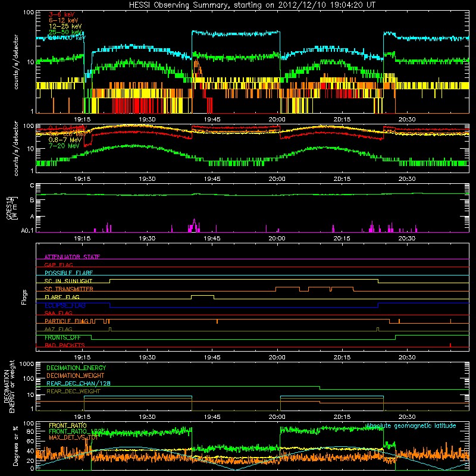This screenshot has height=476, width=476.
Task: Select the yellow 12-25 keV legend label
Action: tap(65, 26)
